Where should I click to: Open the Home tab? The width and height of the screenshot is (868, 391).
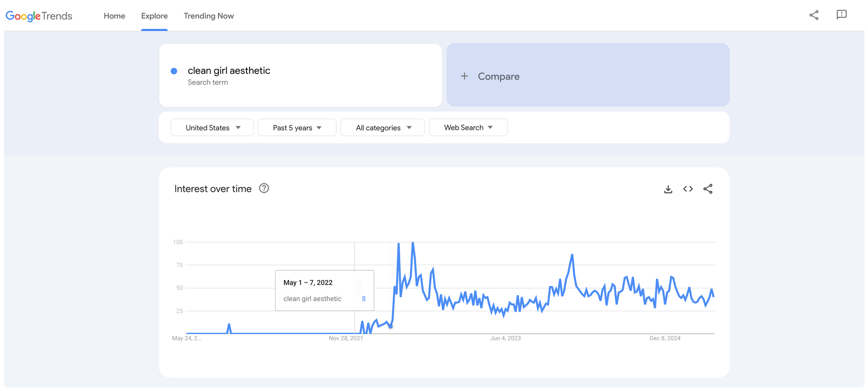[114, 16]
